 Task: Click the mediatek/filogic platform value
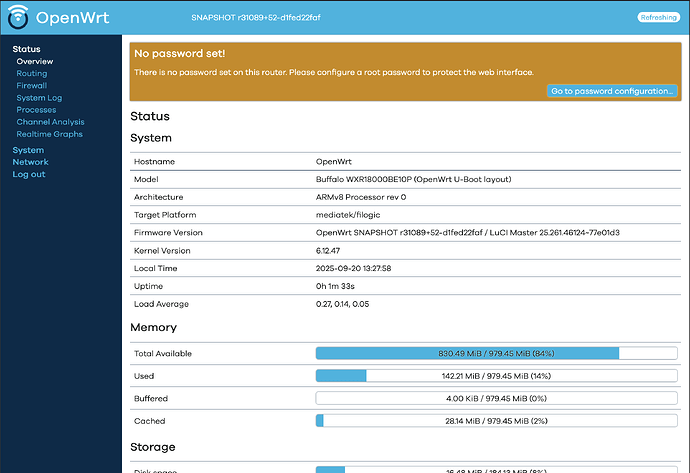tap(348, 215)
